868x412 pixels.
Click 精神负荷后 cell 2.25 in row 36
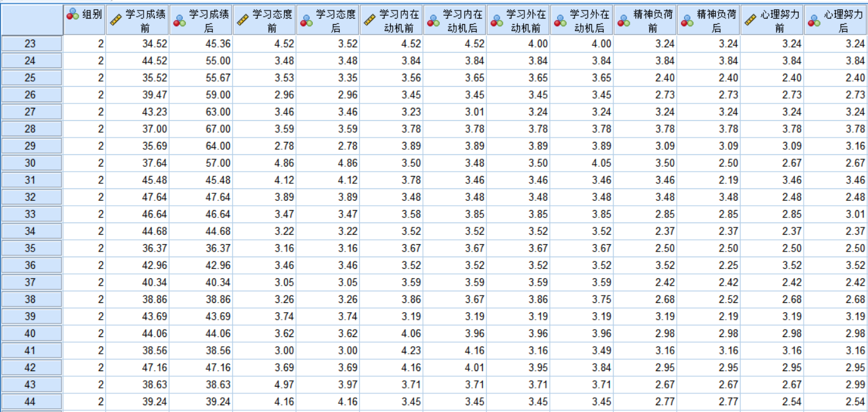(x=709, y=265)
